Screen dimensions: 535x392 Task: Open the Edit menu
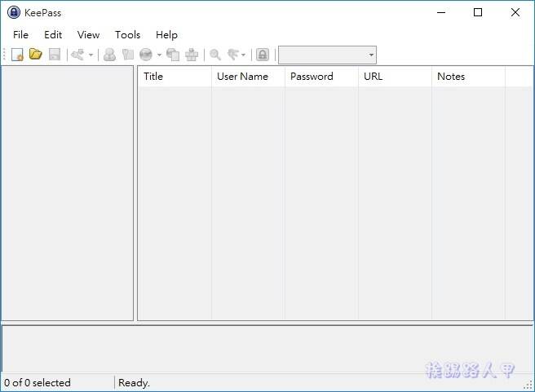click(x=53, y=35)
